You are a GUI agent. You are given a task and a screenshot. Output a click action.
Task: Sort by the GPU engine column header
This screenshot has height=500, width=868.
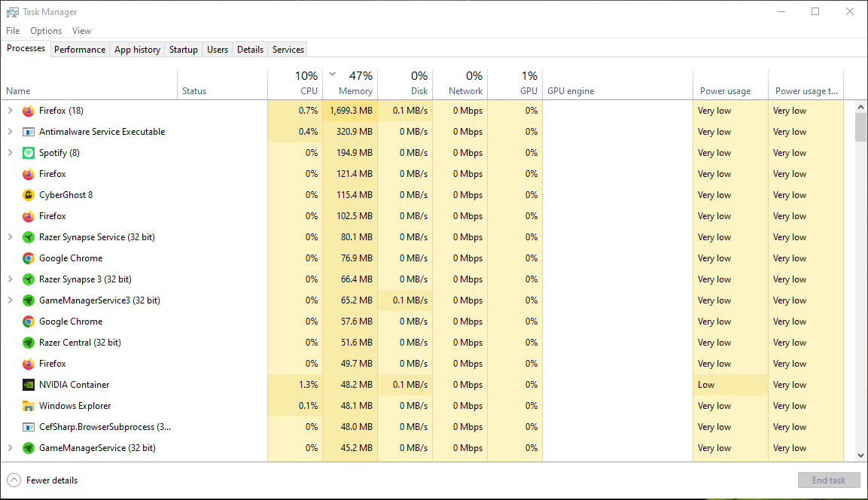point(618,84)
